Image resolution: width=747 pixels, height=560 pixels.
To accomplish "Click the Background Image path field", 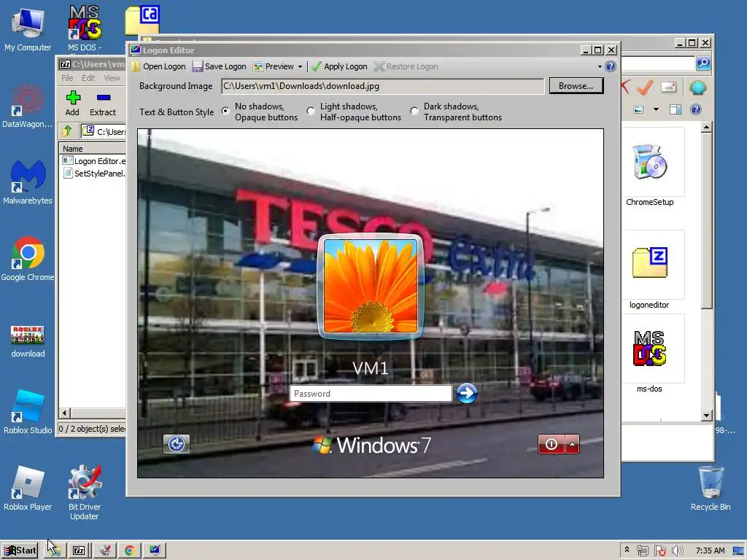I will coord(382,86).
